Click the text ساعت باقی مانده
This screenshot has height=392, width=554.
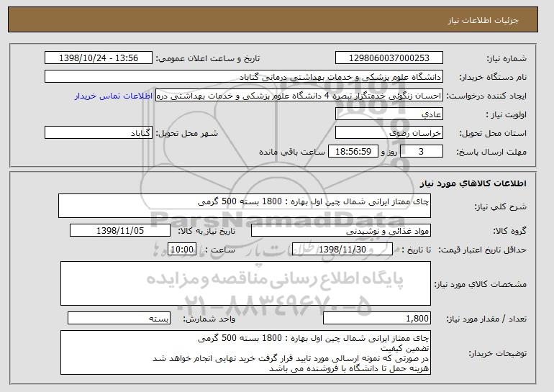click(292, 152)
